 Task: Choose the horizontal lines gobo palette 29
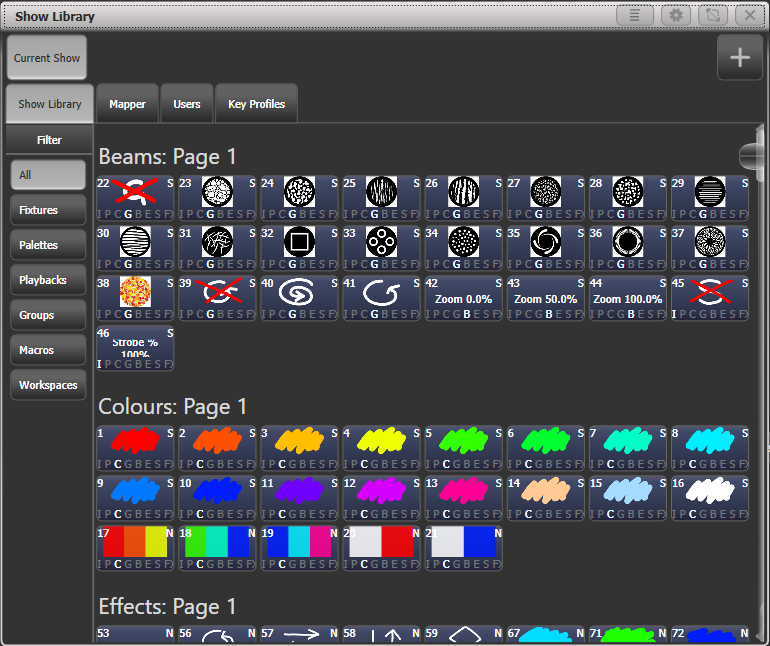click(710, 197)
